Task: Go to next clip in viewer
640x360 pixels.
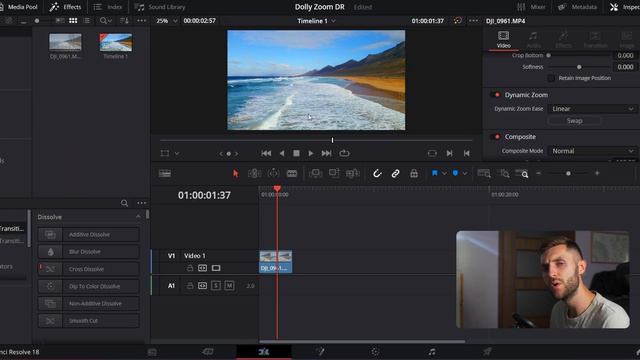Action: click(x=449, y=153)
